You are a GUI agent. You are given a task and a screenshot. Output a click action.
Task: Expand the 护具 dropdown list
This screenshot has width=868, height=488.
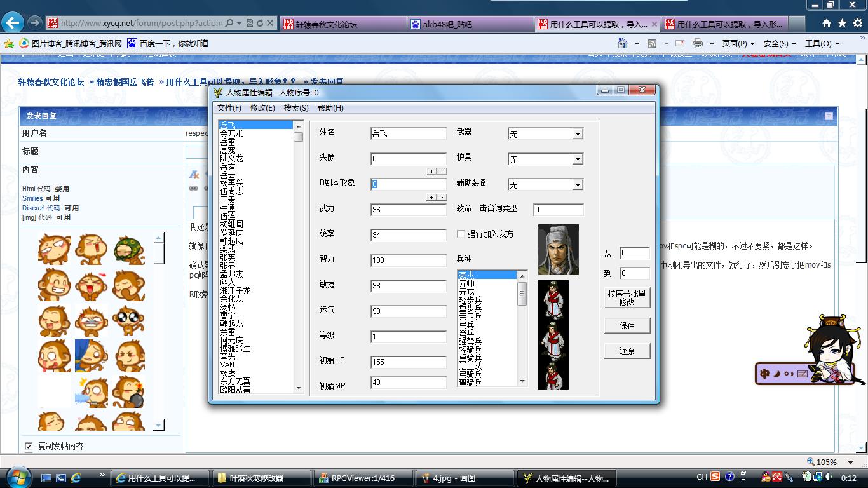[577, 159]
